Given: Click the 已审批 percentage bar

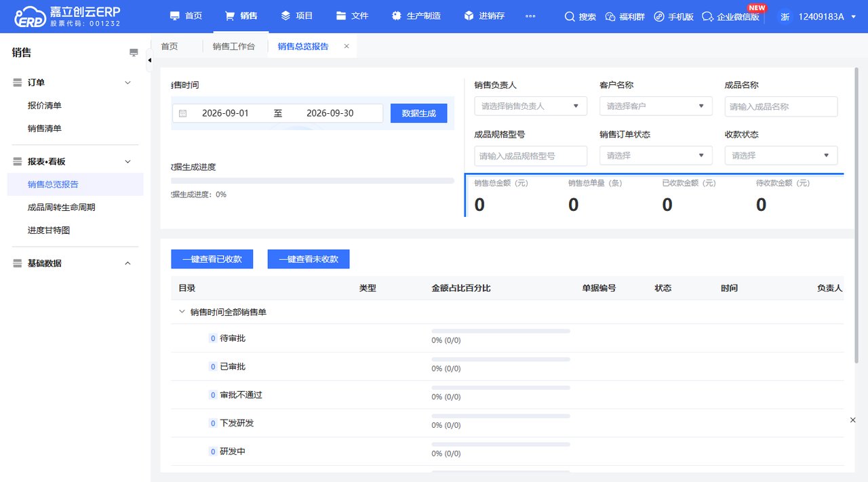Looking at the screenshot, I should pyautogui.click(x=500, y=359).
